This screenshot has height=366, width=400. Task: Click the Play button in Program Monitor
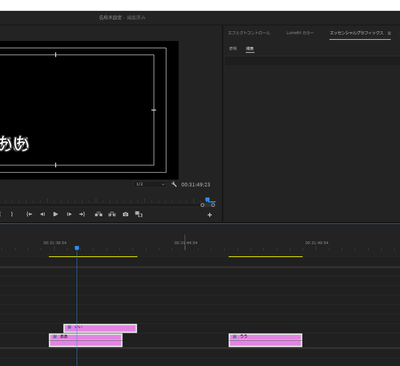(56, 214)
